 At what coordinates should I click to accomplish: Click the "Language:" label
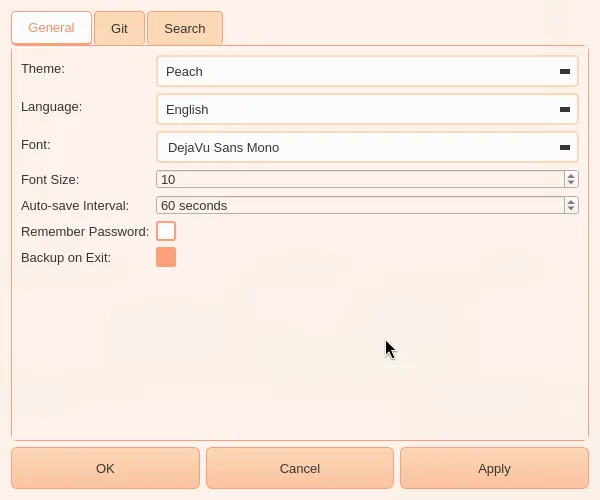pyautogui.click(x=52, y=107)
